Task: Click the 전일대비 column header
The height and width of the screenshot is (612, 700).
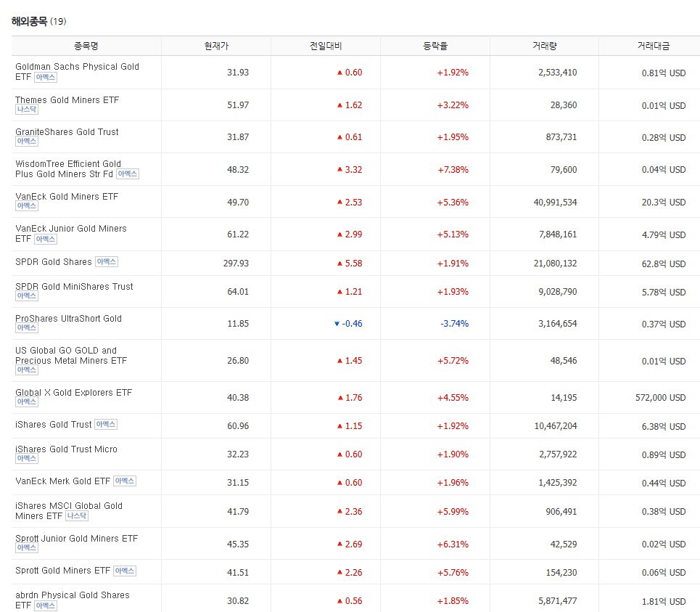Action: (x=326, y=46)
